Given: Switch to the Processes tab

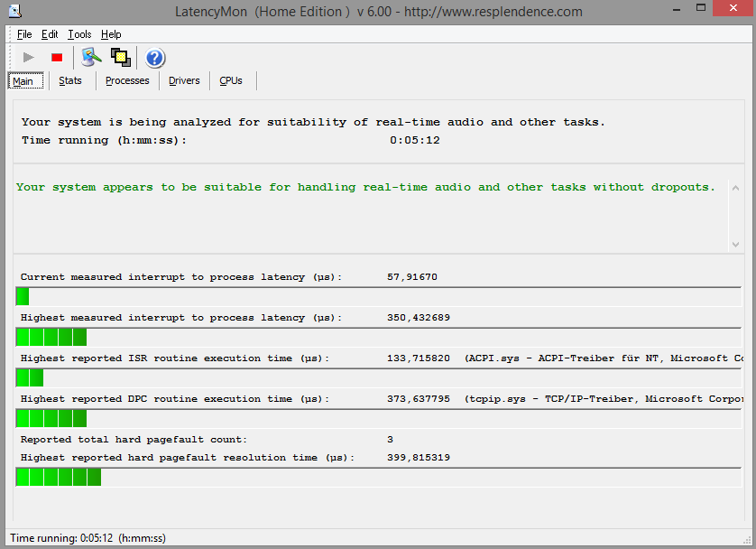Looking at the screenshot, I should click(x=127, y=80).
